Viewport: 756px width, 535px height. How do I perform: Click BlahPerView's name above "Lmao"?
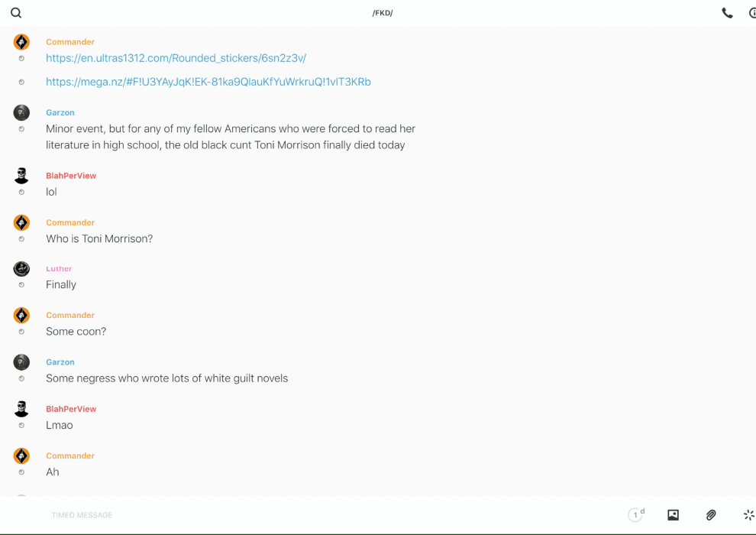(x=71, y=409)
